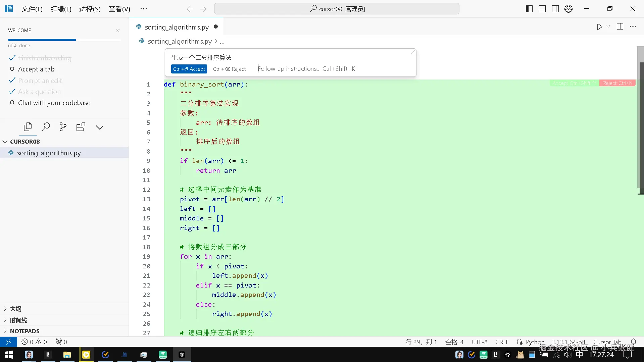The image size is (644, 362).
Task: Open the Extensions view icon
Action: (81, 127)
